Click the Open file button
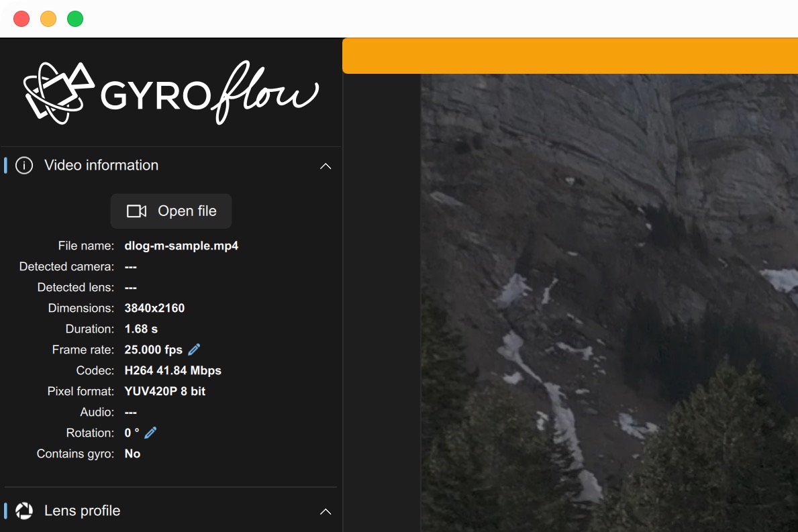The height and width of the screenshot is (532, 798). pos(171,211)
